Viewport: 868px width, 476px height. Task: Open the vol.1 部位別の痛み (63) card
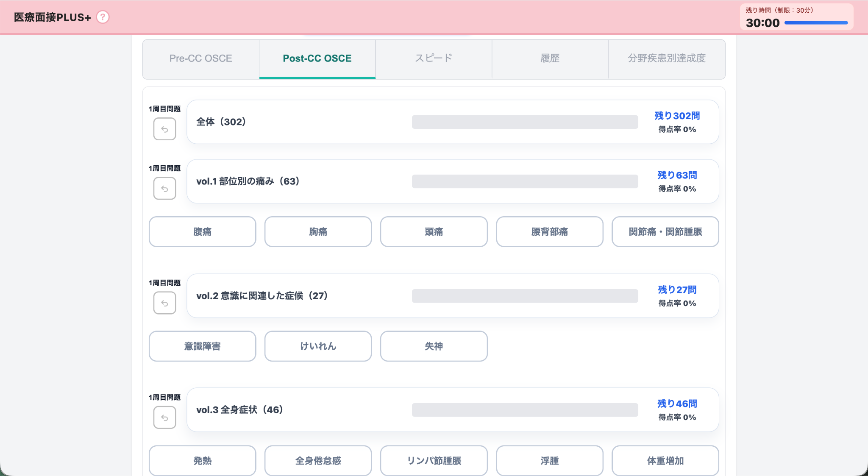[x=453, y=181]
